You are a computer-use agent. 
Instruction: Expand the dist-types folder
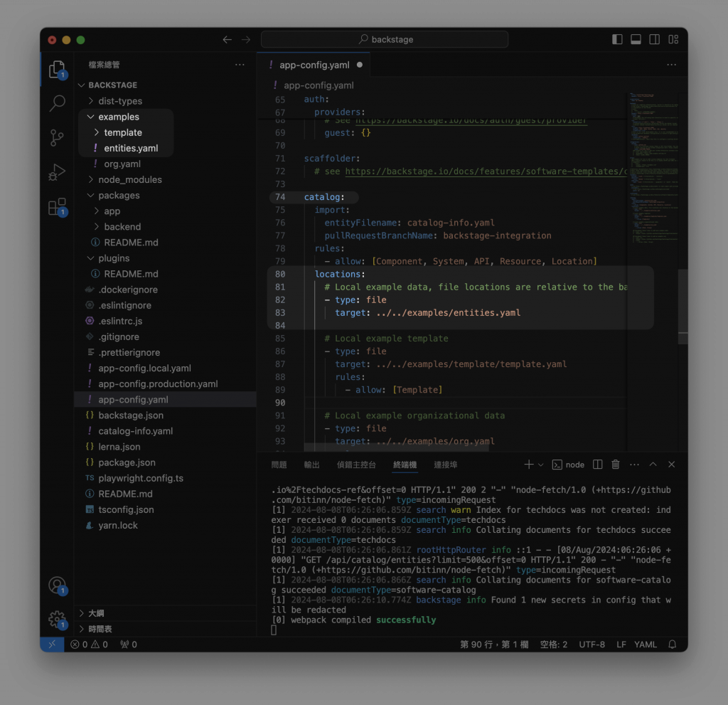click(x=164, y=101)
